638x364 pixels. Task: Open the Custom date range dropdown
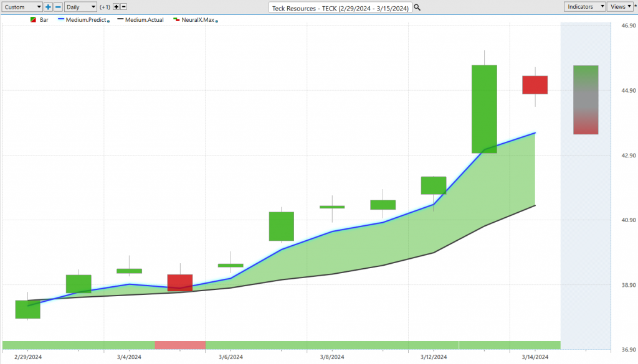tap(22, 7)
